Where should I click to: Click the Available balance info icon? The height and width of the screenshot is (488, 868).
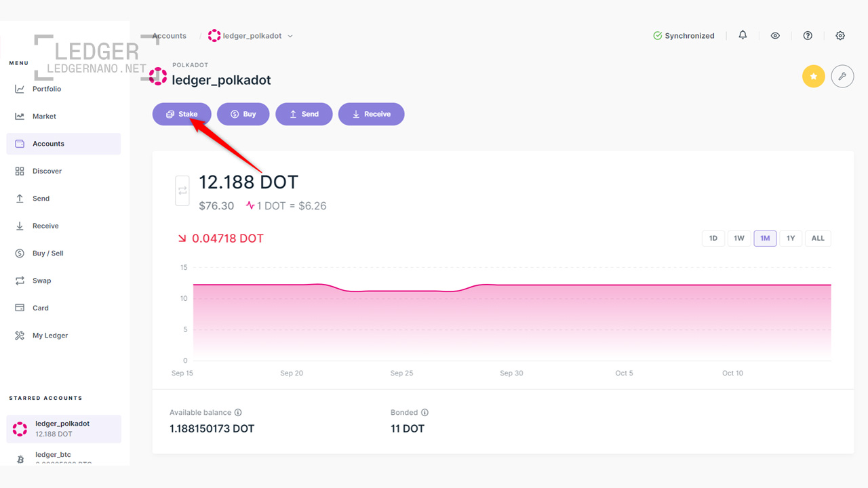[x=238, y=412]
